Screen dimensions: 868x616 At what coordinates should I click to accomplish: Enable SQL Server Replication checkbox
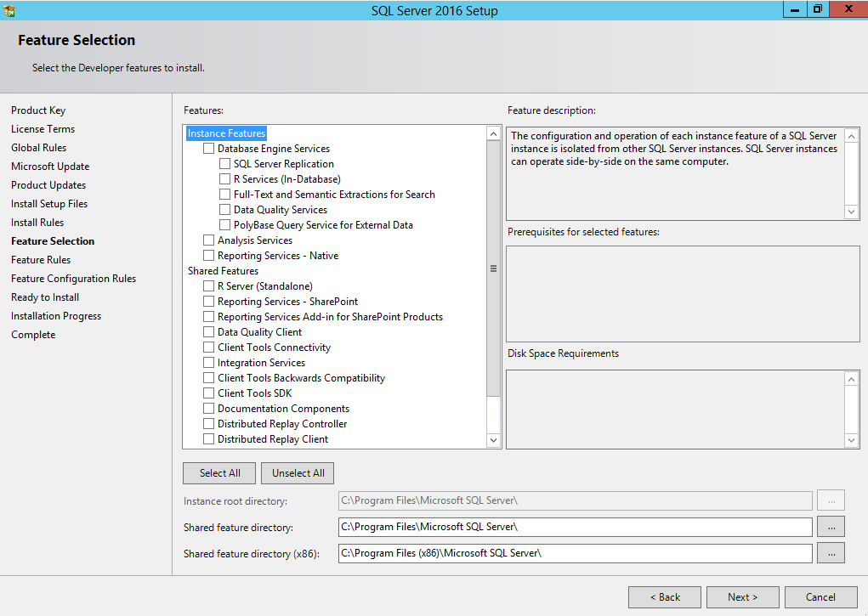click(224, 164)
